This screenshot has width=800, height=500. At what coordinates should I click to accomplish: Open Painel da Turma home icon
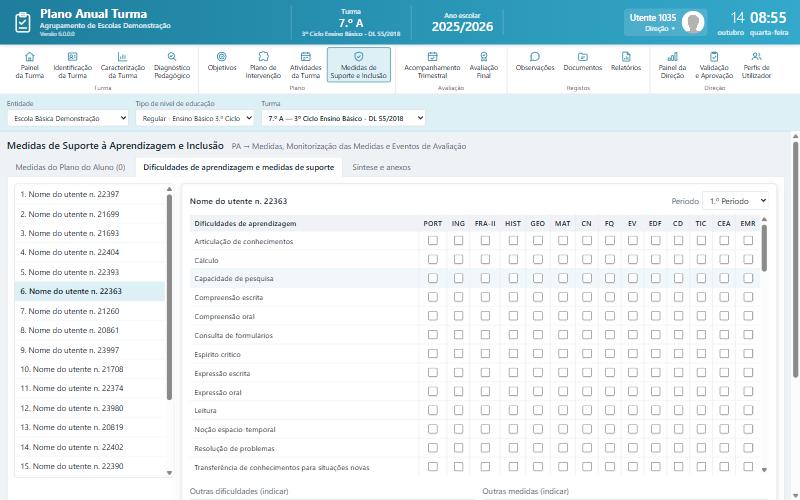tap(30, 57)
